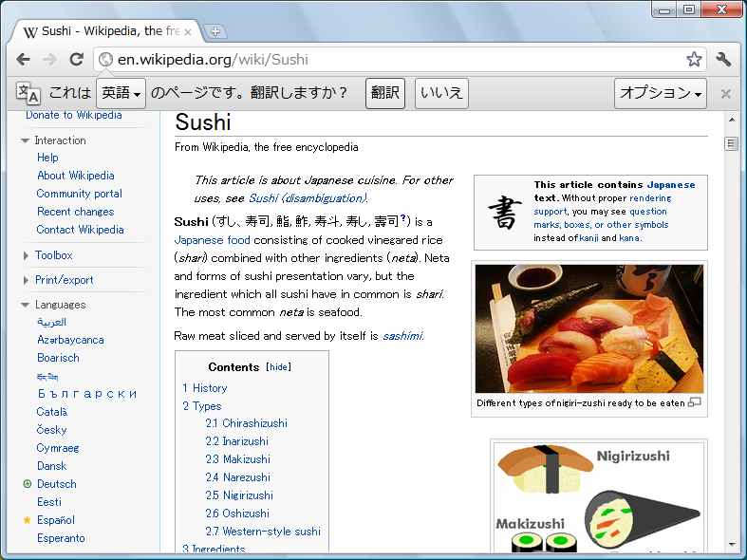Click the star icon beside Español
The height and width of the screenshot is (560, 747).
point(28,520)
